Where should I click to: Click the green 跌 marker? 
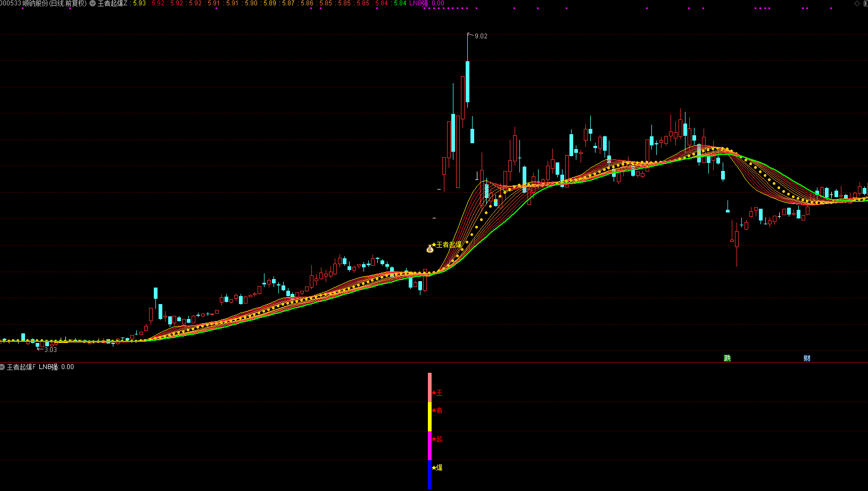tap(728, 358)
